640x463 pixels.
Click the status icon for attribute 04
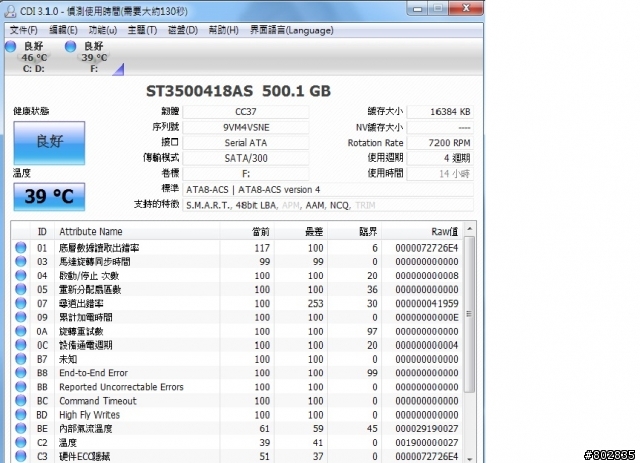click(x=21, y=275)
